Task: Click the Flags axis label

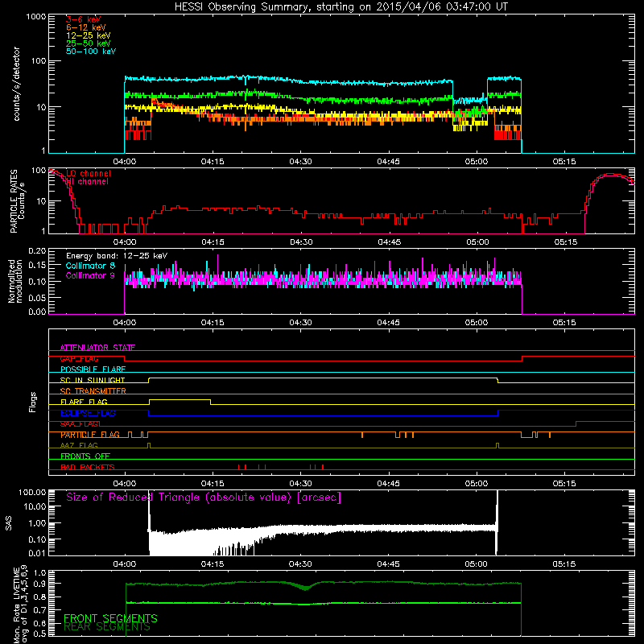Action: point(33,402)
